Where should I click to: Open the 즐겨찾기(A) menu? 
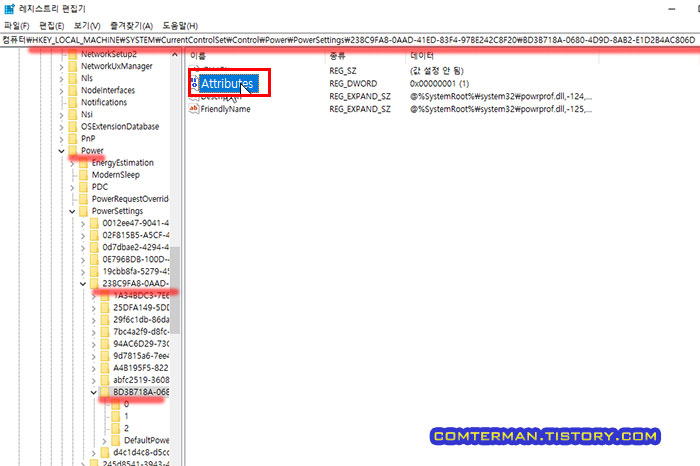(x=132, y=26)
